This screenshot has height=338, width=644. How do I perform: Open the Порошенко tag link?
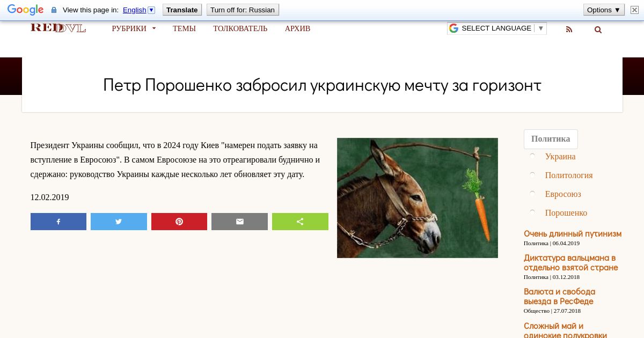(x=566, y=213)
